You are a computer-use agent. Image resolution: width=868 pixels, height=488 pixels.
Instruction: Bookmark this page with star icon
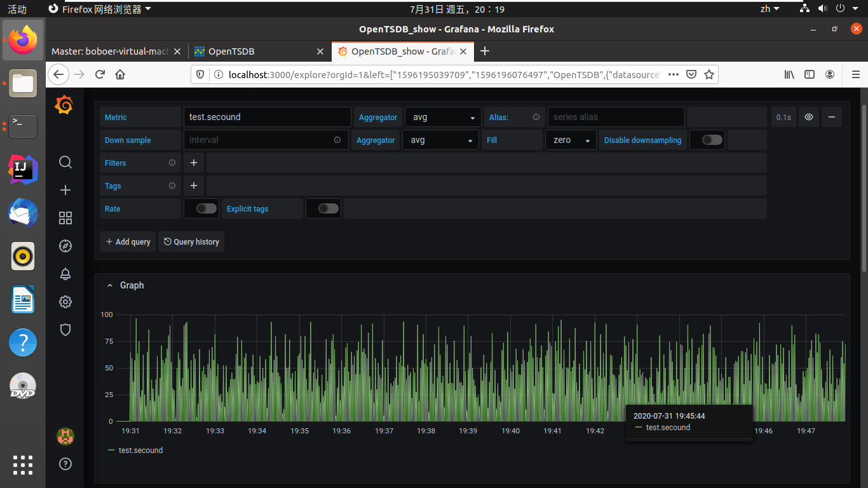709,74
